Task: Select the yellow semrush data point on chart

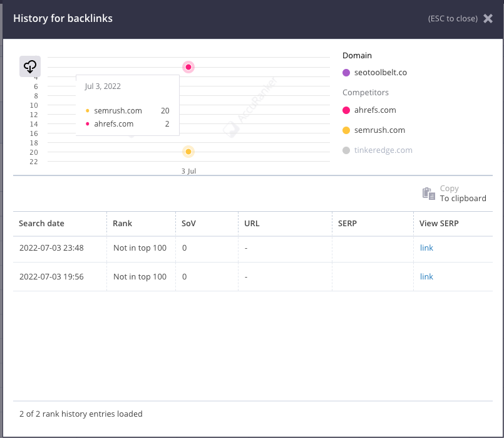Action: tap(188, 152)
